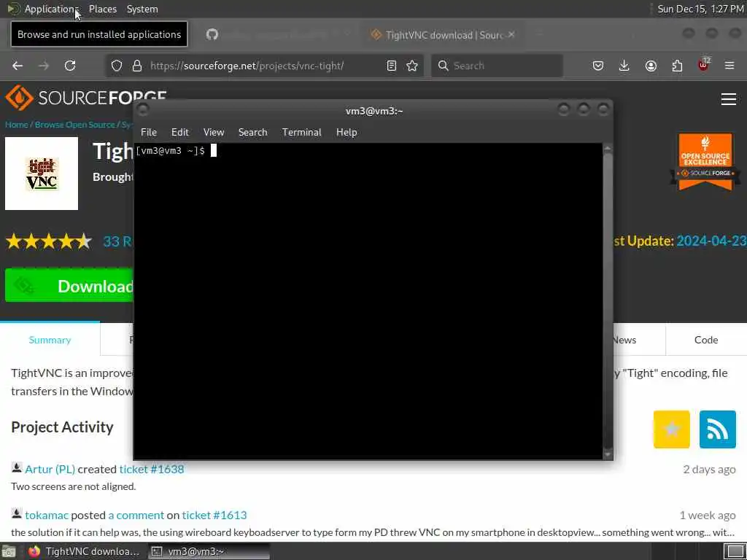Select the Code tab
The height and width of the screenshot is (560, 747).
tap(705, 340)
